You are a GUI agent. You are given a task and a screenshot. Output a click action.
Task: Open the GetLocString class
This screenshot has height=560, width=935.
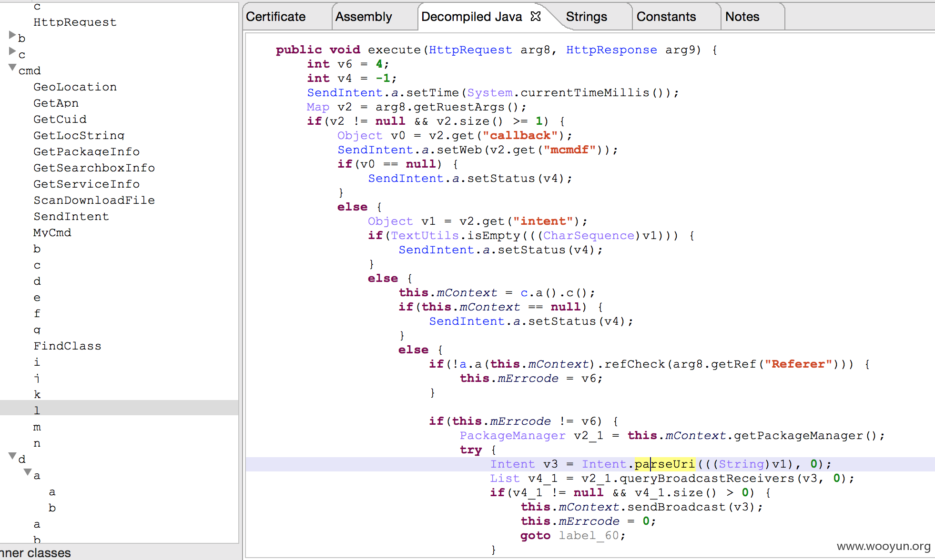click(x=79, y=135)
